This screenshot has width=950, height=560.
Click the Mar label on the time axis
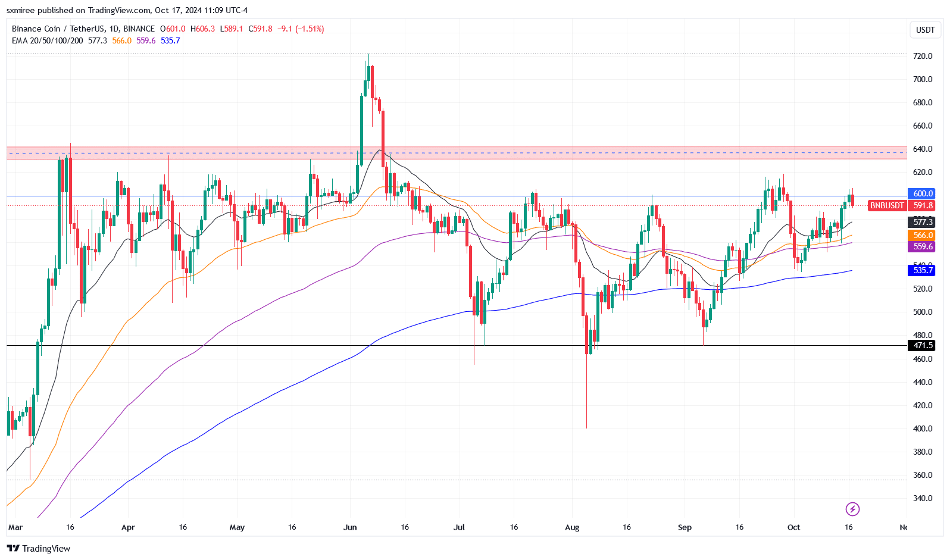click(15, 527)
